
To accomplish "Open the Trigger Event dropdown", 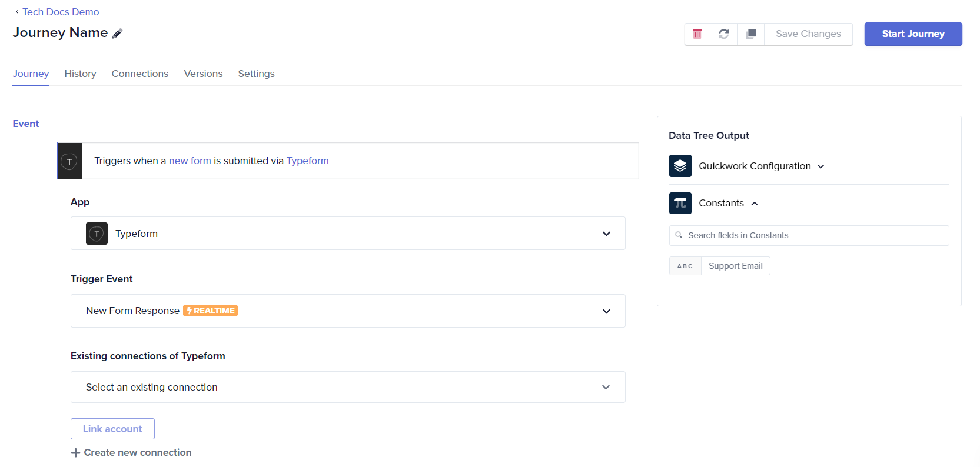I will pos(348,311).
